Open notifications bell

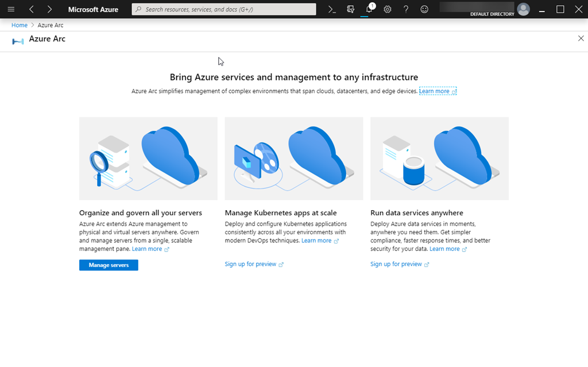click(x=369, y=9)
